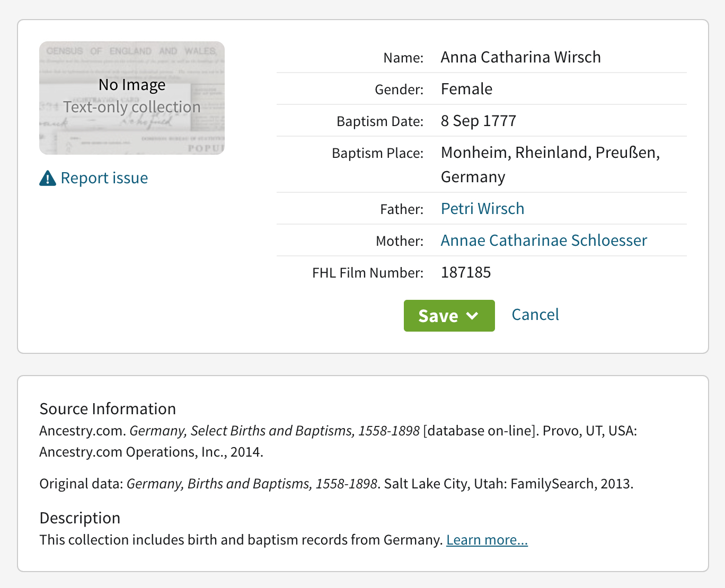Click the Monheim, Rheinland baptism place
725x588 pixels.
pyautogui.click(x=550, y=153)
